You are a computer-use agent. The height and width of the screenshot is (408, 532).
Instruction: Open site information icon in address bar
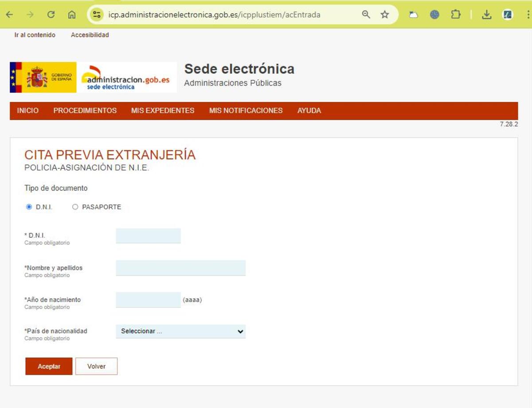[x=97, y=15]
